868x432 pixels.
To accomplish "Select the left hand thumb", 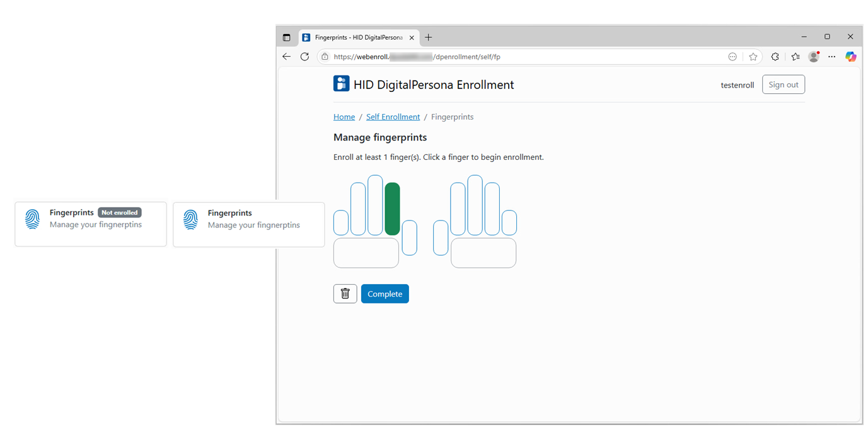I will click(x=409, y=237).
